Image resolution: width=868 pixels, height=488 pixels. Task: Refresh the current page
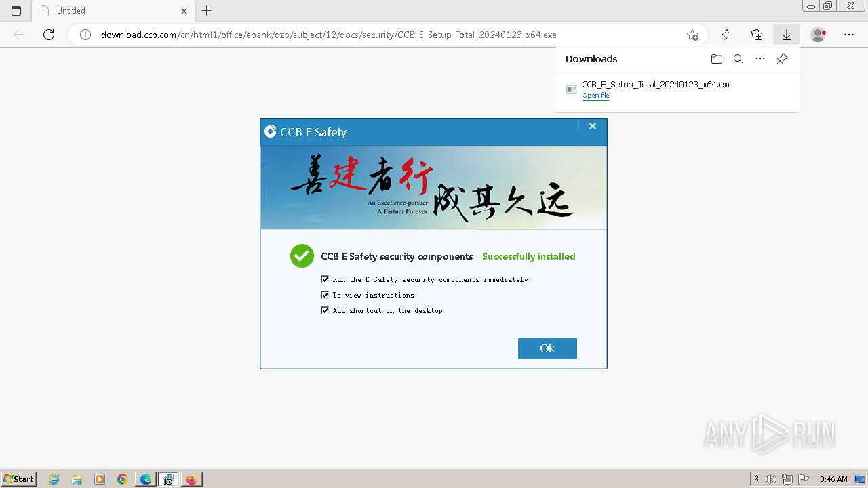tap(49, 35)
